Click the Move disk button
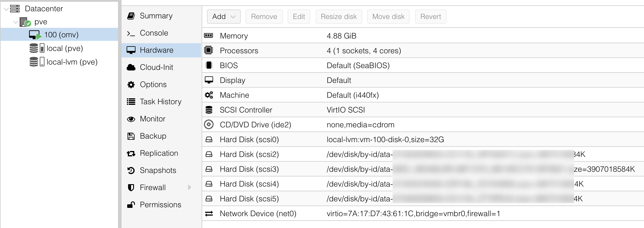 [388, 17]
